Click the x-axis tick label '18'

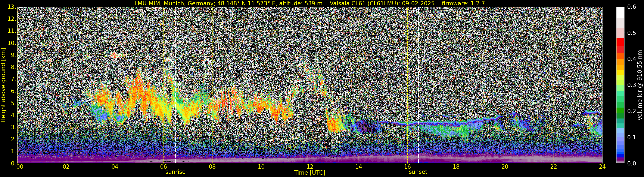[x=456, y=167]
